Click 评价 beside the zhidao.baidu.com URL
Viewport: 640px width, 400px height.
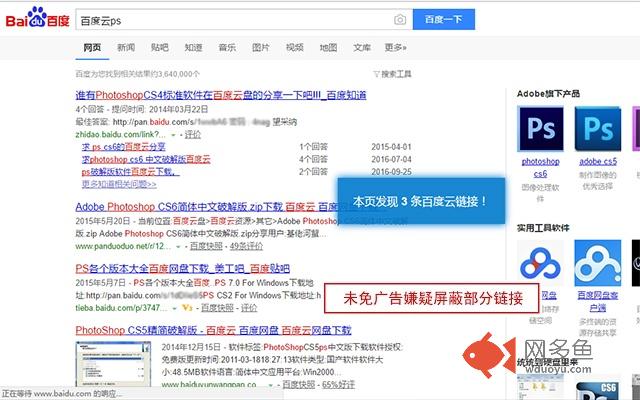[x=193, y=134]
